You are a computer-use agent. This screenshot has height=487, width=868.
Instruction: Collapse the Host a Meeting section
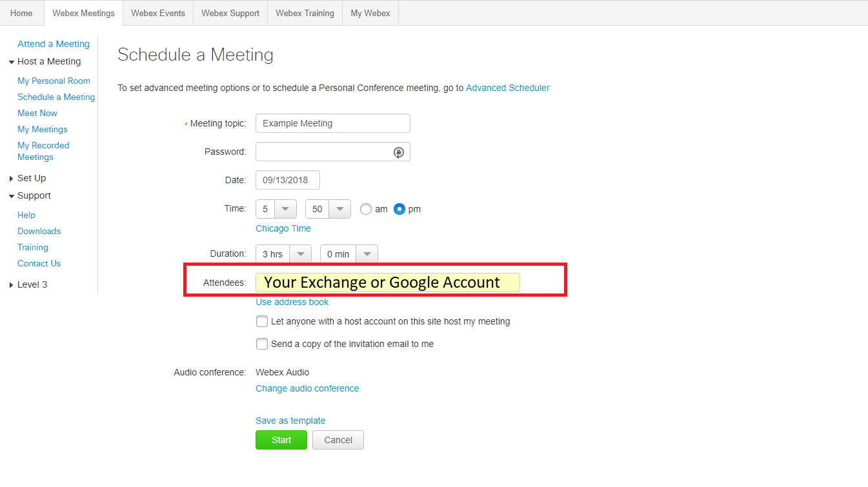coord(45,61)
